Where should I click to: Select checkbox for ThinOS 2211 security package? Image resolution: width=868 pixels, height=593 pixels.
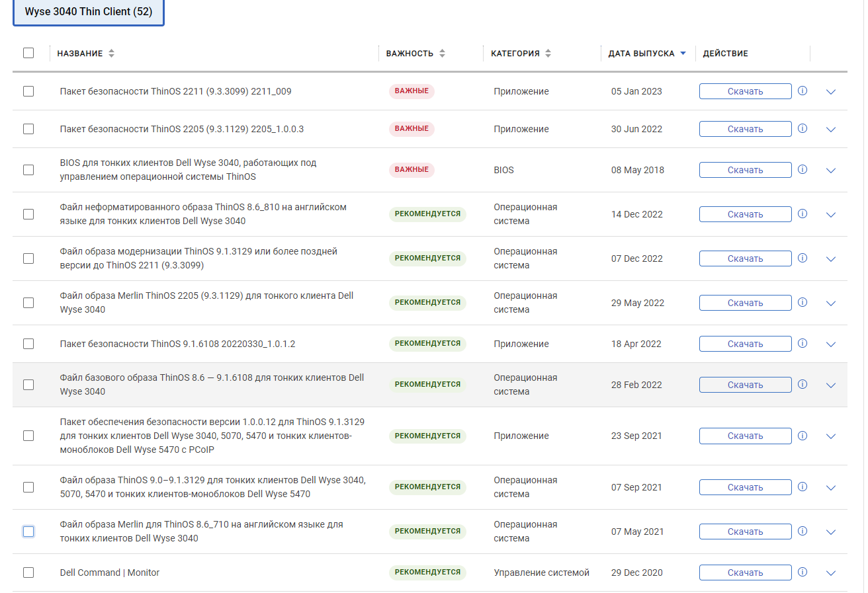[x=28, y=91]
